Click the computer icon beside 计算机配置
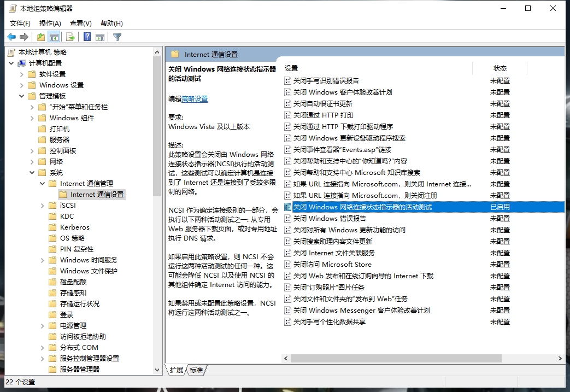Screen dimensions: 570x392 [x=22, y=63]
